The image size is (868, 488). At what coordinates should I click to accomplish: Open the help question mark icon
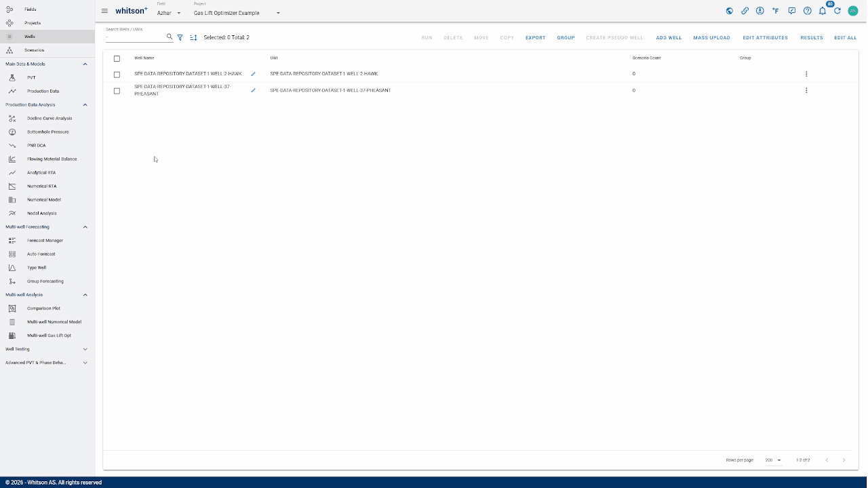[807, 11]
